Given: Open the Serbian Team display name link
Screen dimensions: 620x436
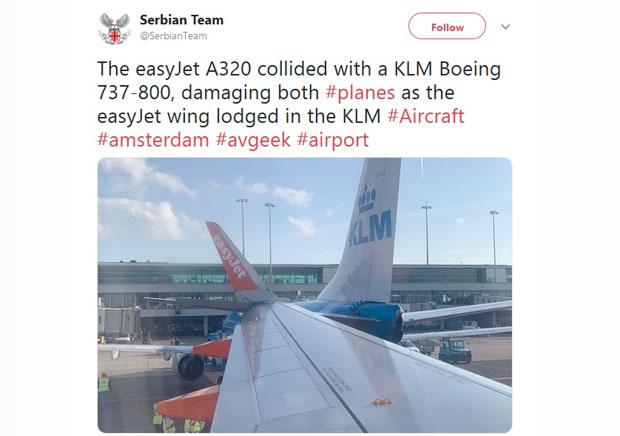Looking at the screenshot, I should tap(181, 20).
